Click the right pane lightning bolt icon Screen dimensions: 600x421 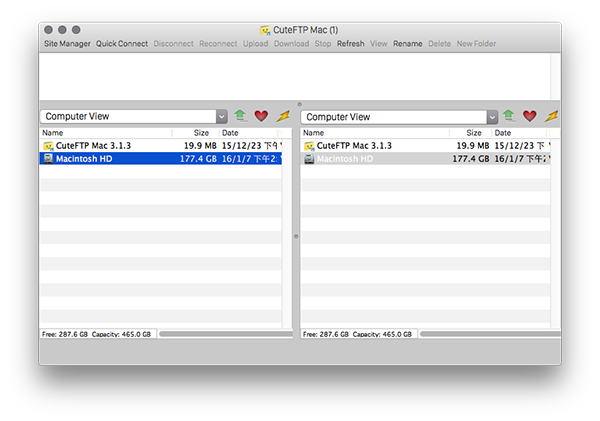point(551,117)
